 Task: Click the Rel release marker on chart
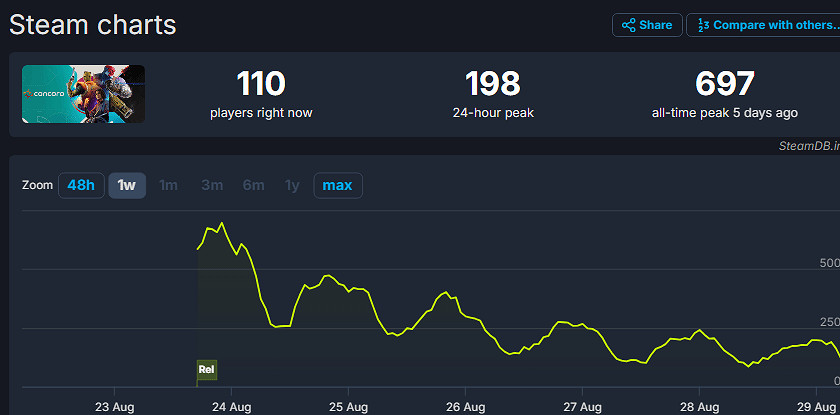(206, 370)
